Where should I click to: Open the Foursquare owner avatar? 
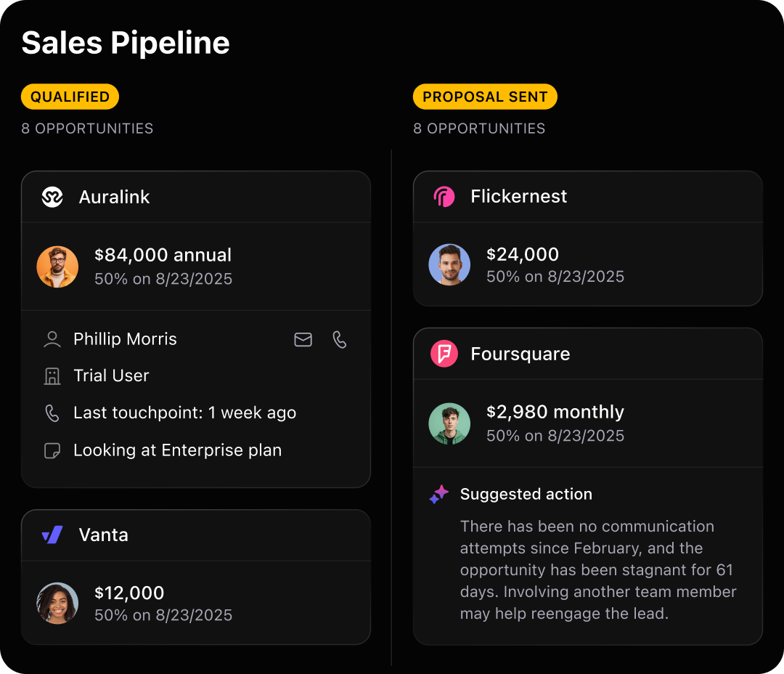coord(449,424)
